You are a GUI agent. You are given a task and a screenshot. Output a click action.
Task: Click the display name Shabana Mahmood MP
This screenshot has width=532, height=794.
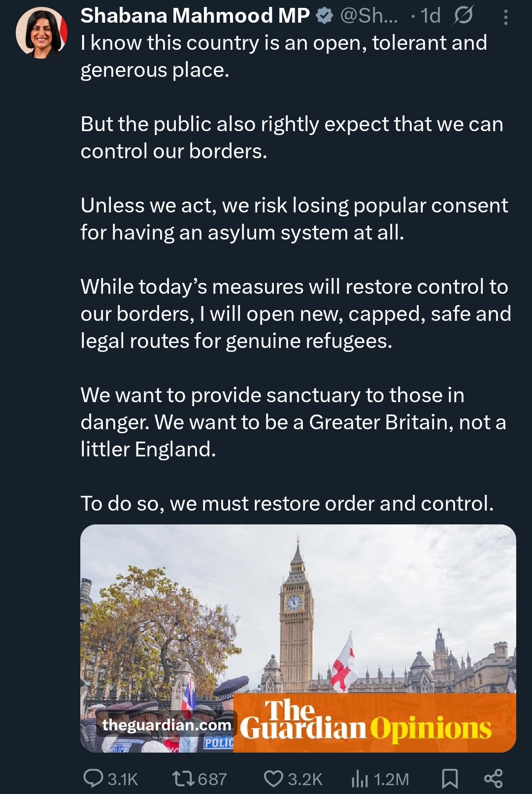[x=195, y=16]
